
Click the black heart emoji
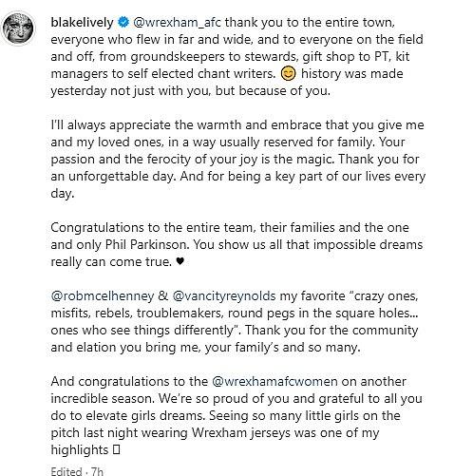[180, 262]
